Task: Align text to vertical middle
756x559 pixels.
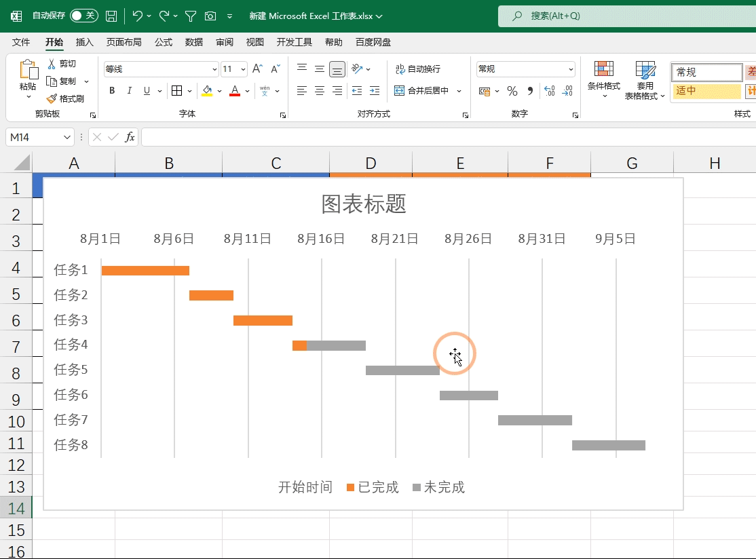Action: coord(319,69)
